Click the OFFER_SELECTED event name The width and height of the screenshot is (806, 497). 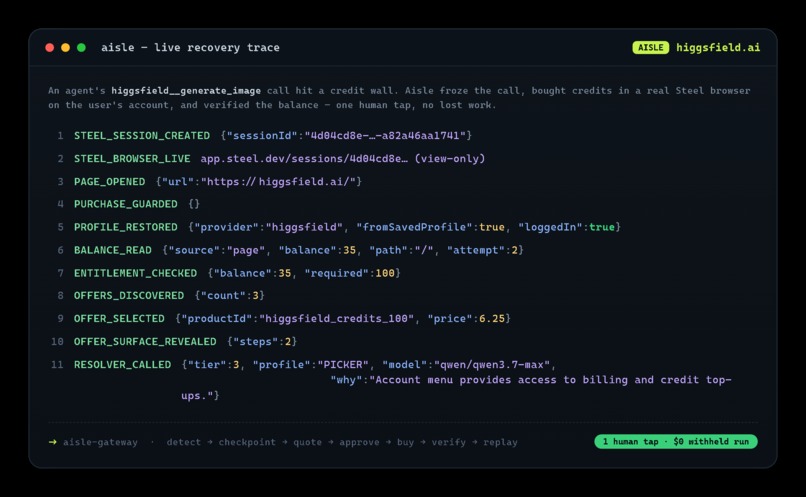tap(119, 319)
